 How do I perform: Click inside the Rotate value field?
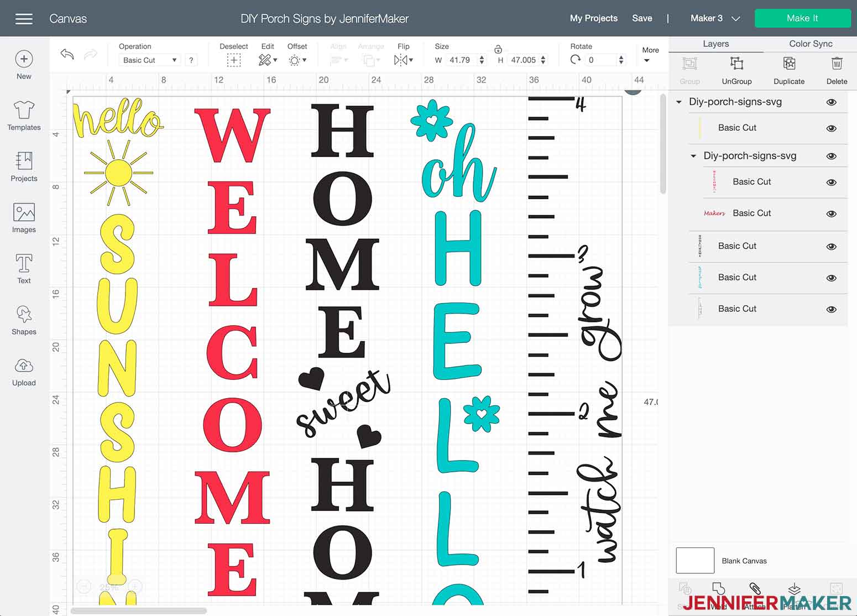[x=600, y=60]
